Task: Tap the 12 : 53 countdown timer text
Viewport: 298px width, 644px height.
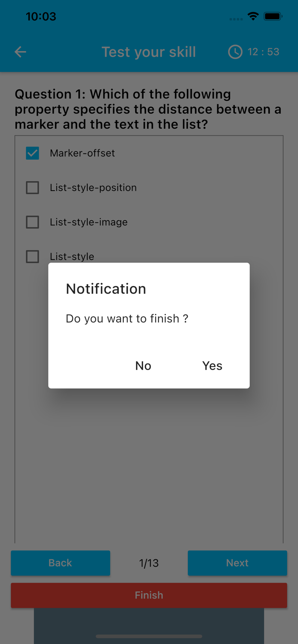Action: click(x=263, y=52)
